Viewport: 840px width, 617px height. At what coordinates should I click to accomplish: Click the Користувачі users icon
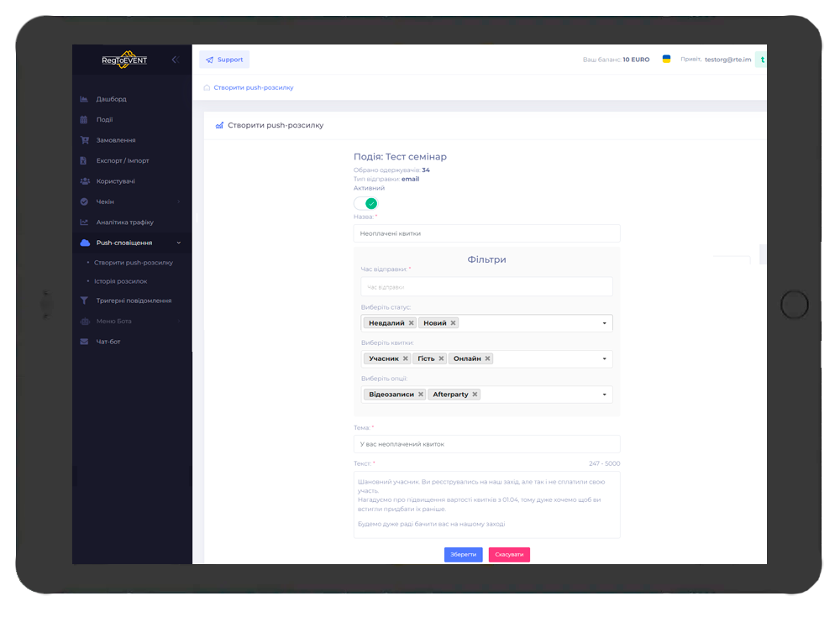pyautogui.click(x=84, y=181)
